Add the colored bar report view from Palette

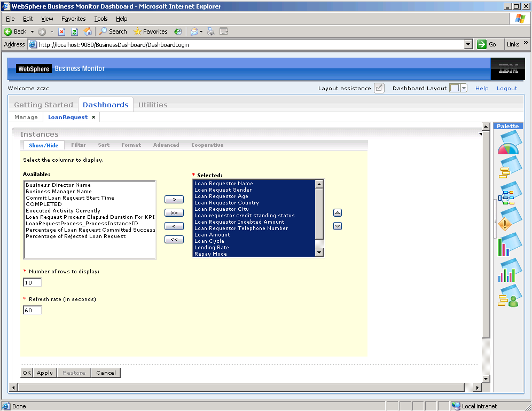coord(509,244)
